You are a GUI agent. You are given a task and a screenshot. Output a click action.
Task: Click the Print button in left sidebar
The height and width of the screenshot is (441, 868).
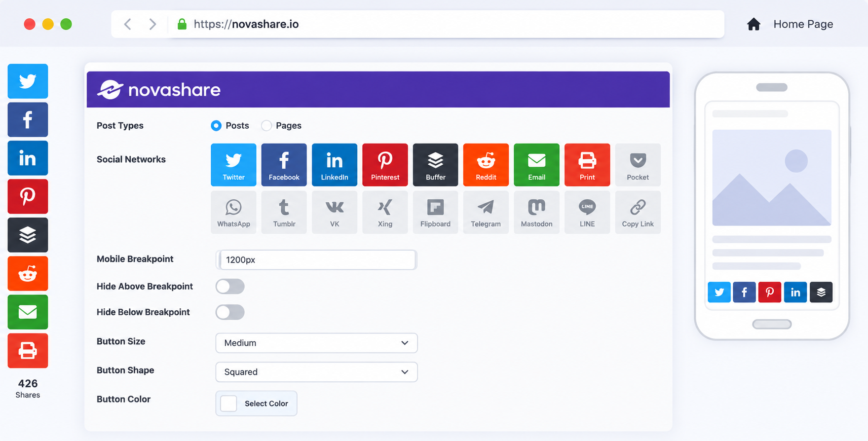pos(28,351)
